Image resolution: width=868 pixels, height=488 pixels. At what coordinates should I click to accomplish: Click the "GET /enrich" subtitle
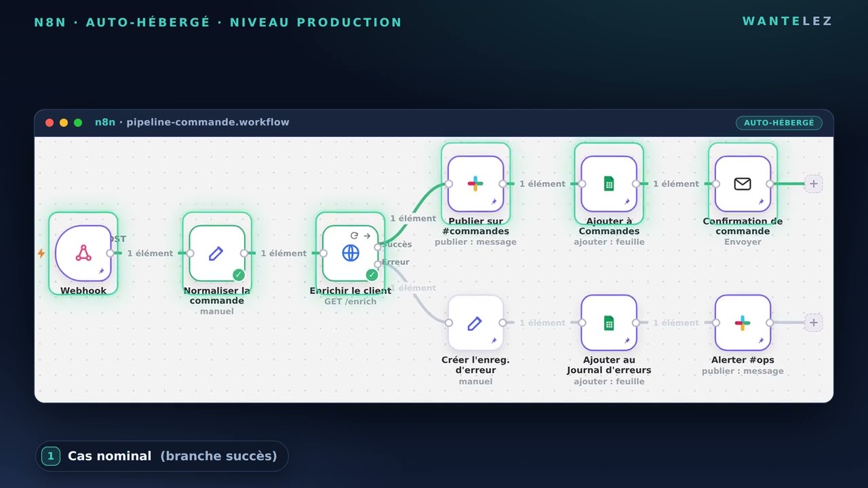pos(351,302)
